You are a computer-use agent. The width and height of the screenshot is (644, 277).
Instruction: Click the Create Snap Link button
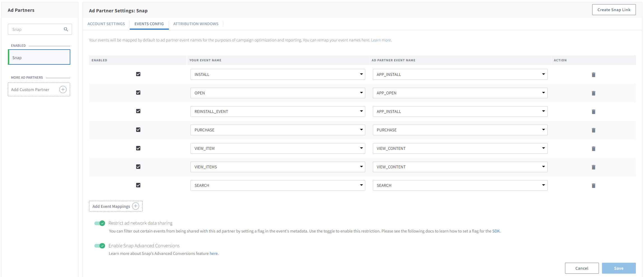coord(614,10)
